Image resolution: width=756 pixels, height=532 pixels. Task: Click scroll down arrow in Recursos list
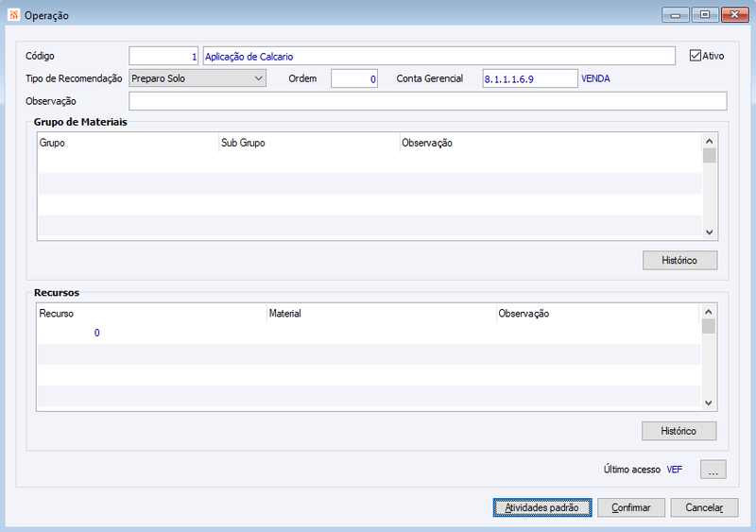(x=708, y=403)
